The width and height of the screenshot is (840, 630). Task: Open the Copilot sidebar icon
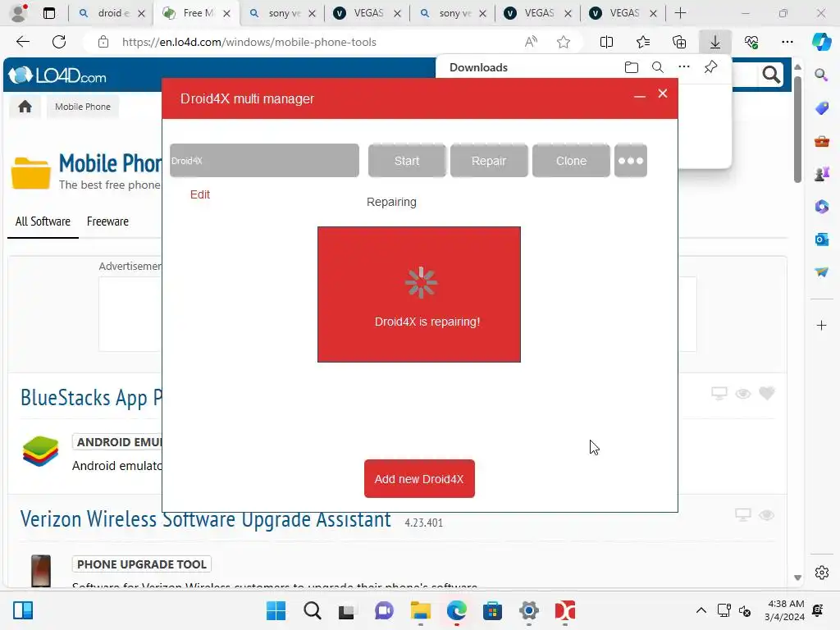coord(821,42)
